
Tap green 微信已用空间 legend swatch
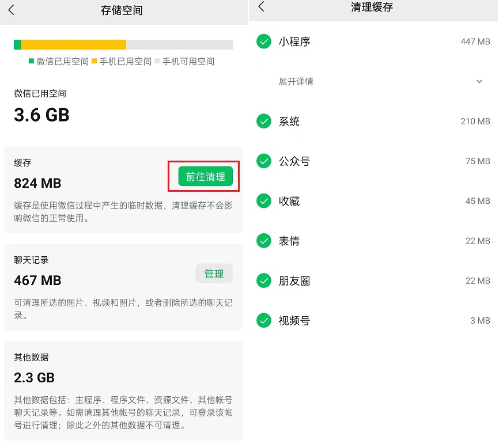(31, 61)
